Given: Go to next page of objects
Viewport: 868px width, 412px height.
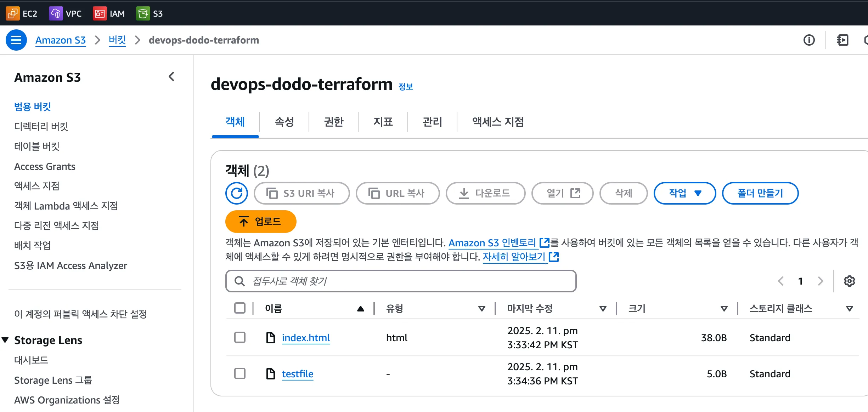Looking at the screenshot, I should (x=820, y=281).
